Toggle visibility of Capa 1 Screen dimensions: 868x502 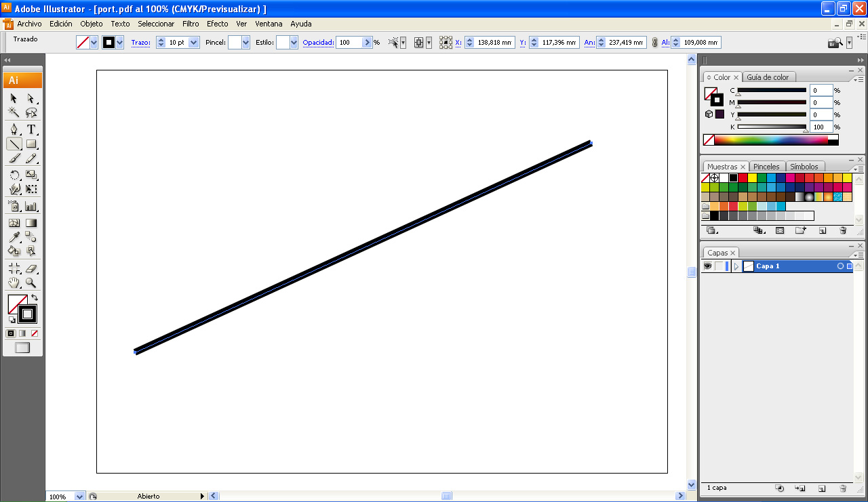(707, 266)
